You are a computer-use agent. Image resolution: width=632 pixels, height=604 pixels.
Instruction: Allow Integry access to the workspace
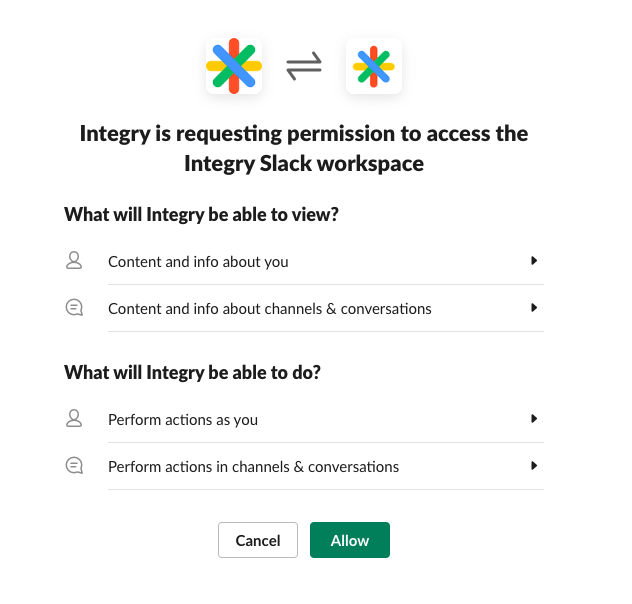[x=350, y=540]
